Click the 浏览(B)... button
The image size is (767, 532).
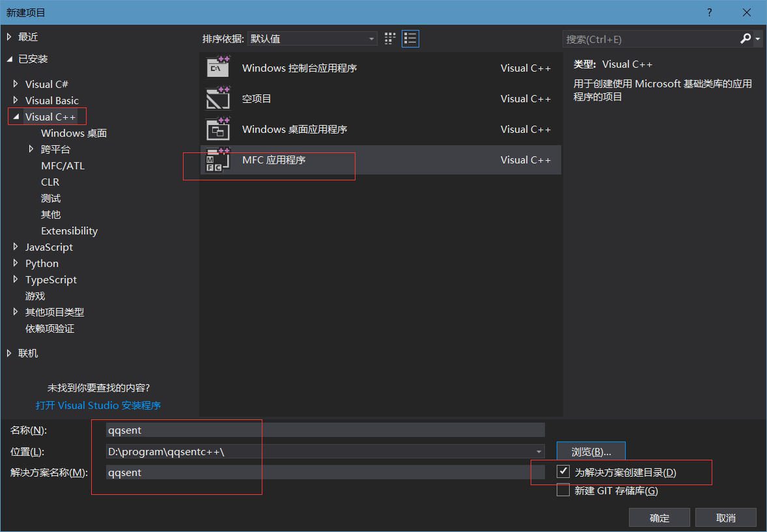coord(591,451)
